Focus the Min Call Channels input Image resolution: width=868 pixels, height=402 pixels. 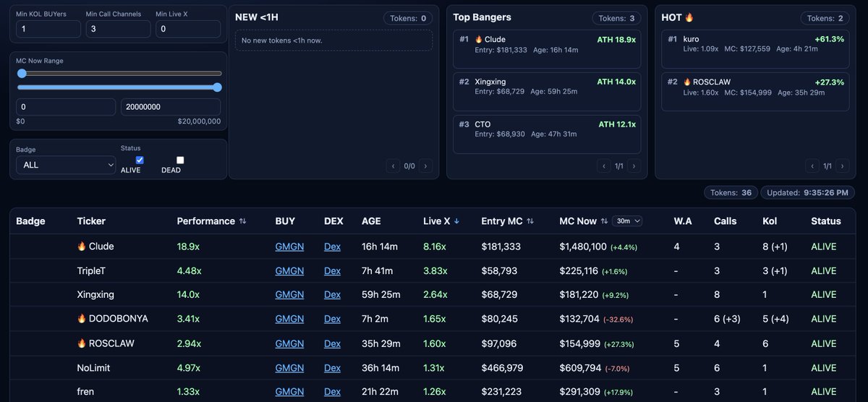118,29
